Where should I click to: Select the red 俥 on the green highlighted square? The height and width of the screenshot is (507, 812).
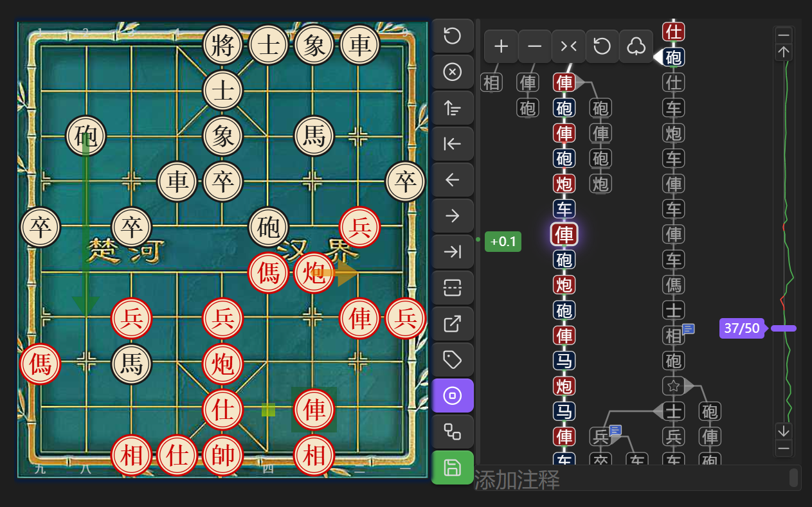point(314,409)
